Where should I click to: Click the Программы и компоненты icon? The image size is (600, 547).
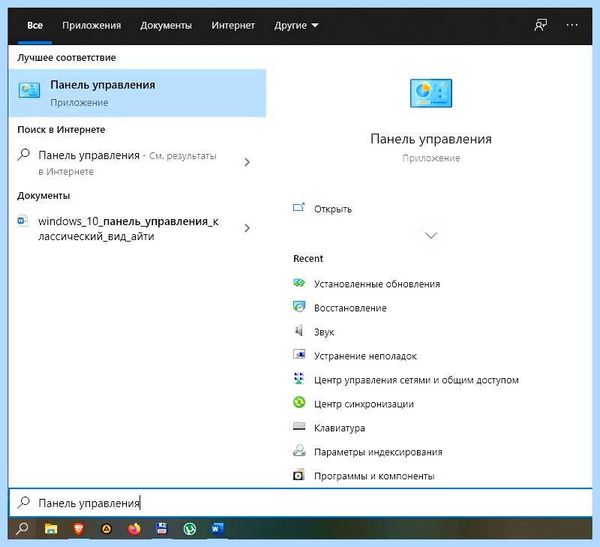coord(299,475)
